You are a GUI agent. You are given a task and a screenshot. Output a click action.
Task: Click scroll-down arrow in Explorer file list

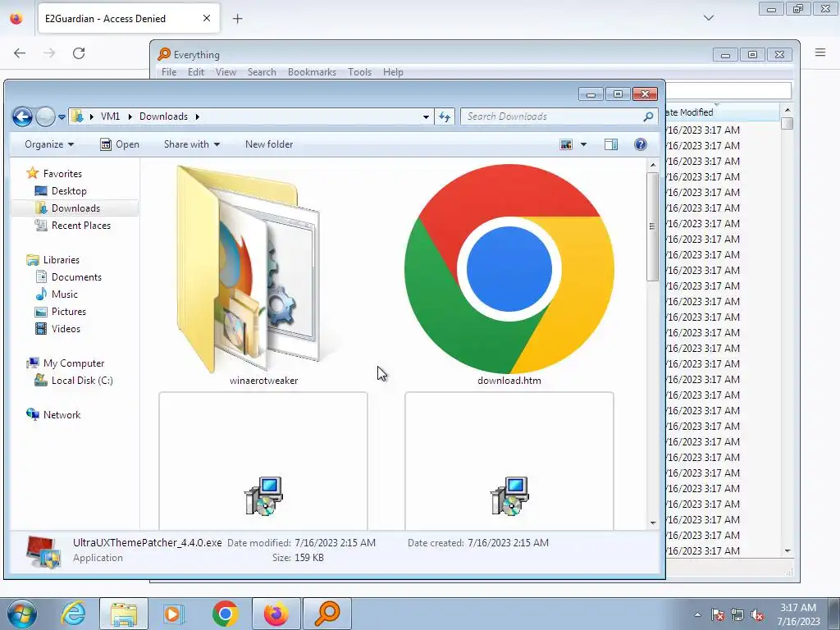(652, 523)
